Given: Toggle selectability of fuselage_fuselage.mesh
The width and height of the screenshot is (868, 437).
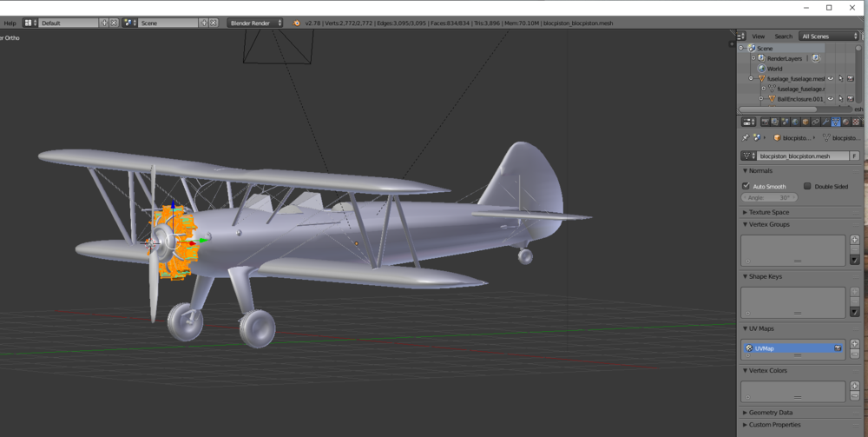Looking at the screenshot, I should pyautogui.click(x=840, y=79).
